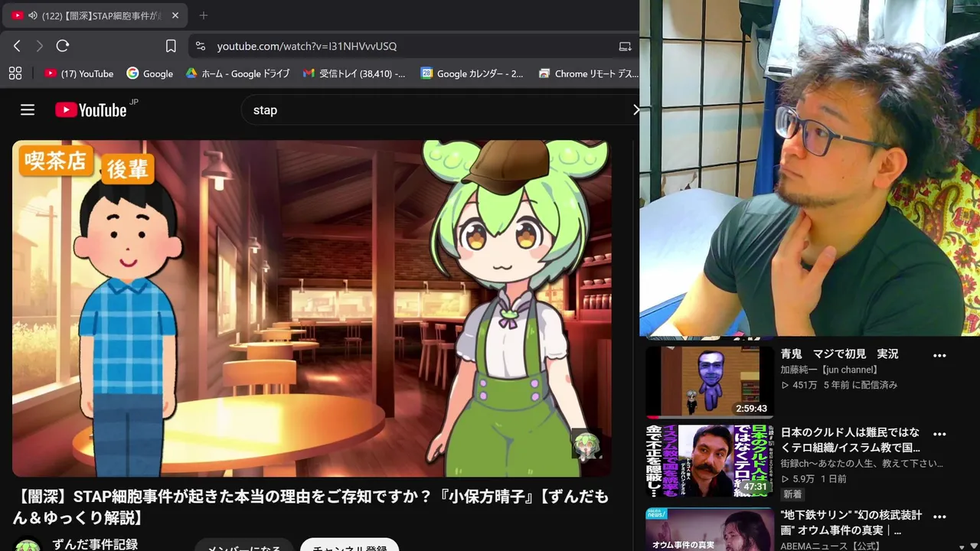The width and height of the screenshot is (980, 551).
Task: Open the Chrome Remote Desktop bookmark
Action: click(x=588, y=73)
